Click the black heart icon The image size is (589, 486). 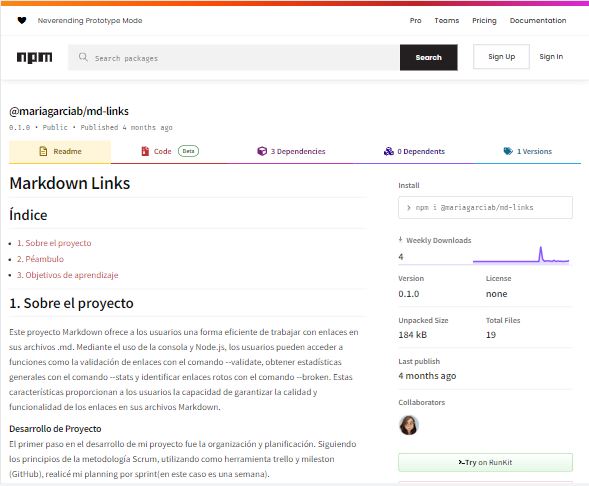click(x=22, y=20)
